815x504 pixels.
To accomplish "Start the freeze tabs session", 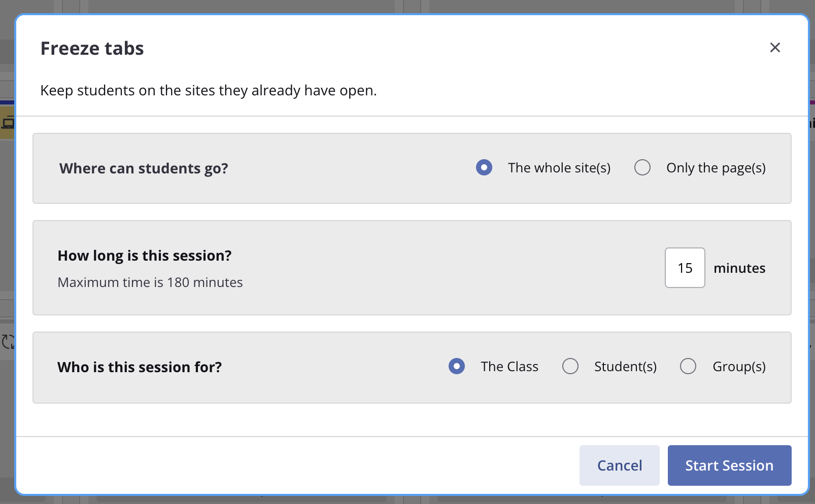I will (x=729, y=465).
